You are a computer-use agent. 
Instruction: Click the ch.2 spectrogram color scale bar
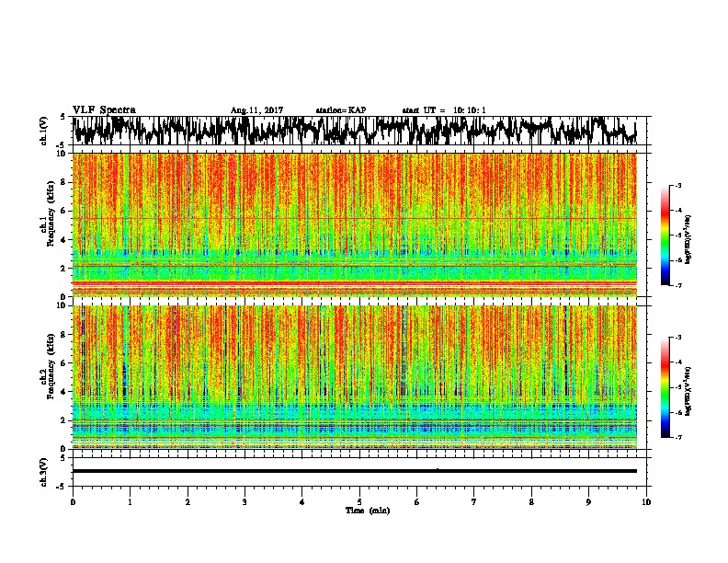[665, 387]
